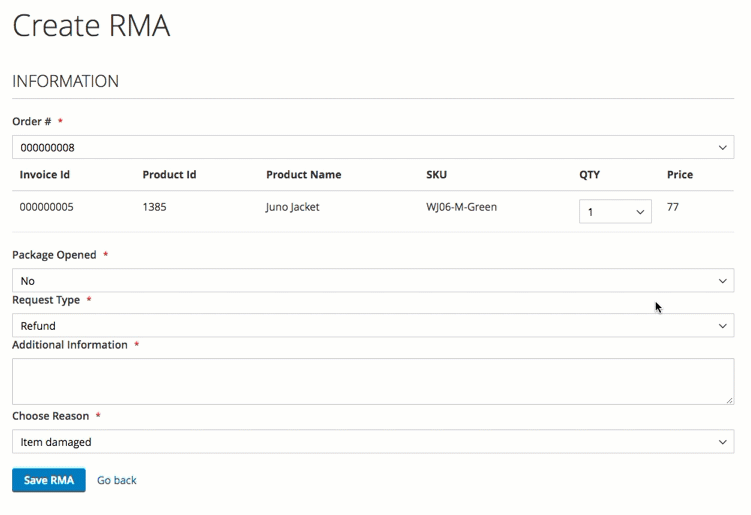This screenshot has width=751, height=515.
Task: Click inside the Additional Information text area
Action: coord(372,381)
